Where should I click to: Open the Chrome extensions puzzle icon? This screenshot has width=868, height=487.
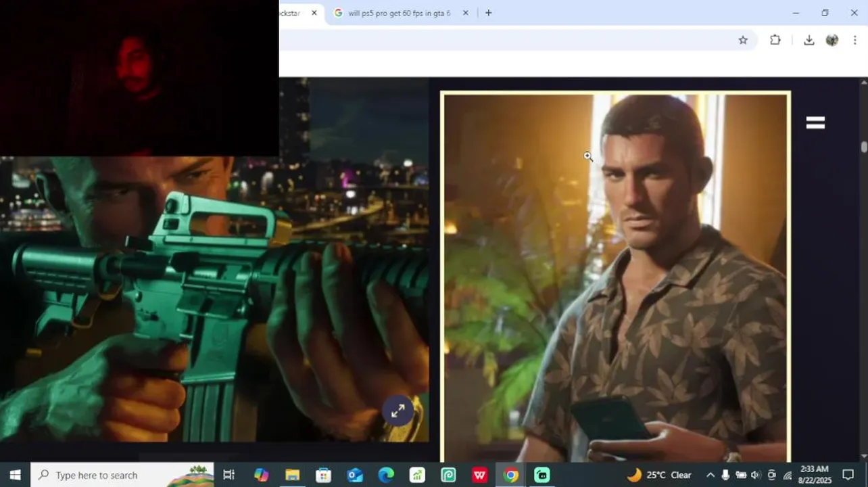coord(775,40)
